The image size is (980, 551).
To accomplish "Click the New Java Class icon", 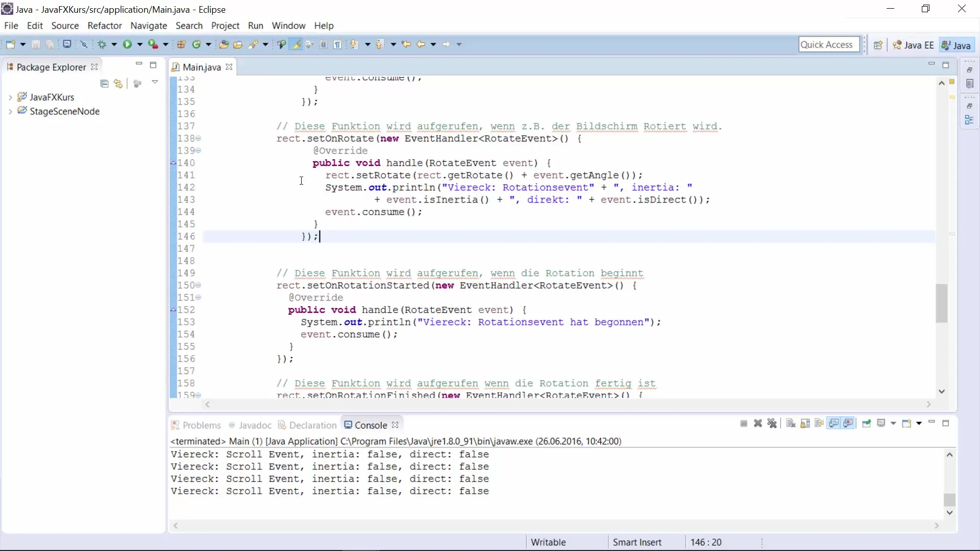I will pyautogui.click(x=197, y=44).
